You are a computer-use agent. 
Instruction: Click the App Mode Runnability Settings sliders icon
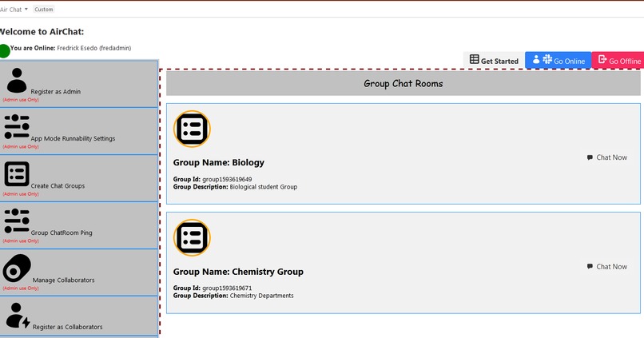(x=17, y=126)
